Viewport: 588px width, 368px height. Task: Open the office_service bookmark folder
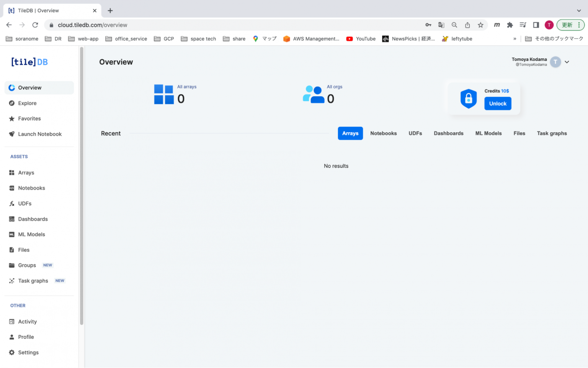tap(126, 39)
